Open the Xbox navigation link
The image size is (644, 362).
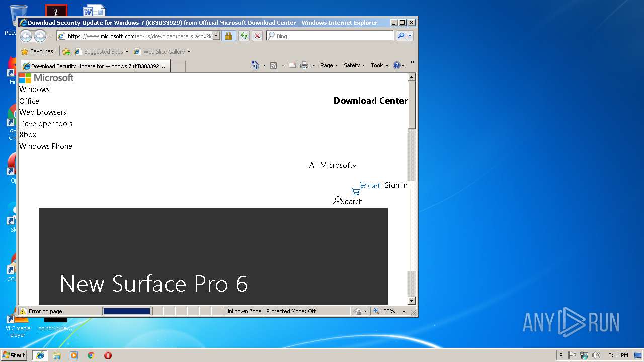tap(28, 135)
